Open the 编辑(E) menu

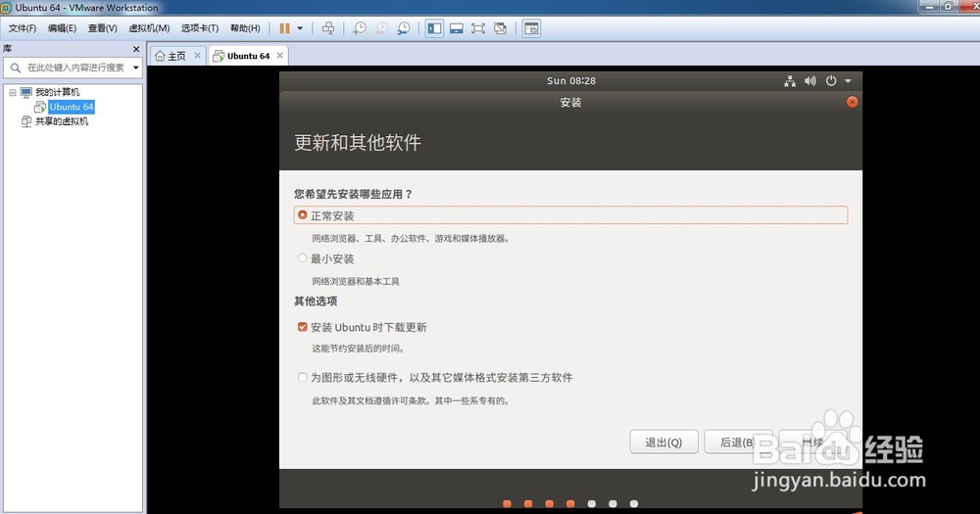(x=62, y=28)
